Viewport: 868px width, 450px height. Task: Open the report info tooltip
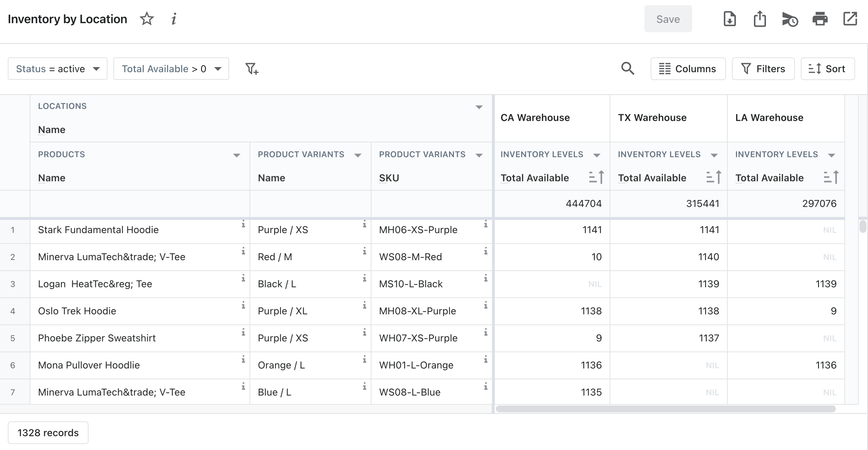click(174, 19)
